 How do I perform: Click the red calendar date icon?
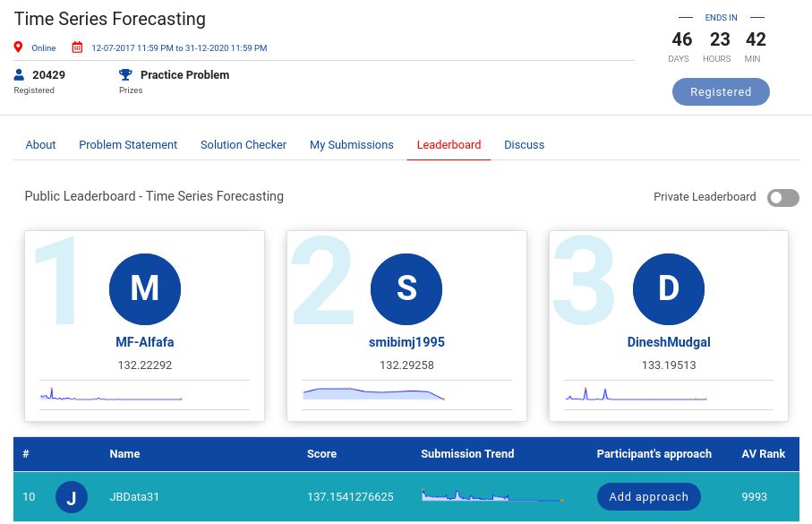click(x=78, y=47)
